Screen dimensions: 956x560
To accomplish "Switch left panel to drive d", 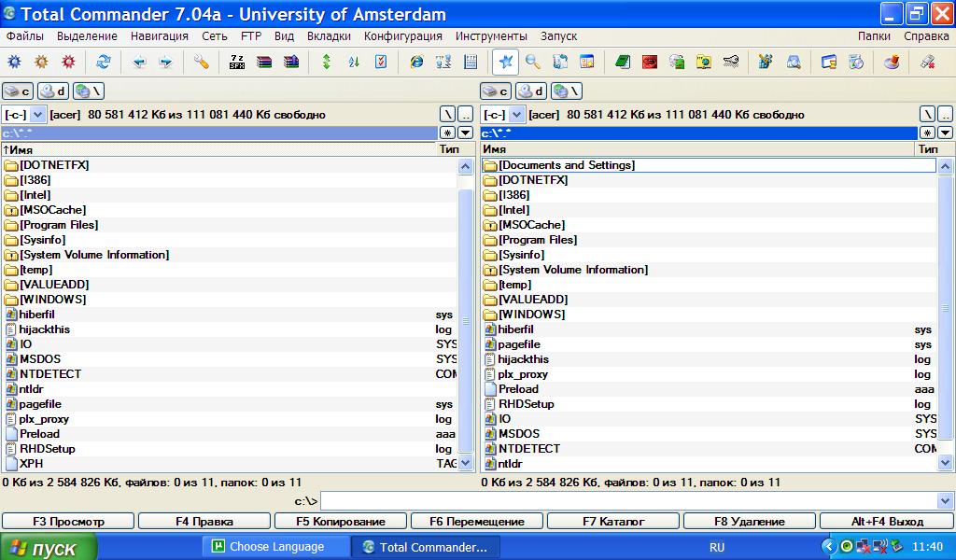I will 53,91.
